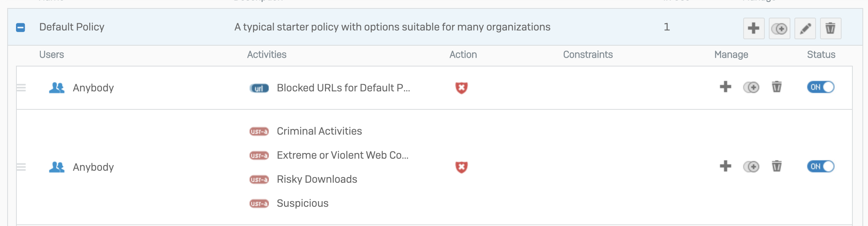
Task: Turn off the Criminal Activities rule status toggle
Action: [x=820, y=166]
